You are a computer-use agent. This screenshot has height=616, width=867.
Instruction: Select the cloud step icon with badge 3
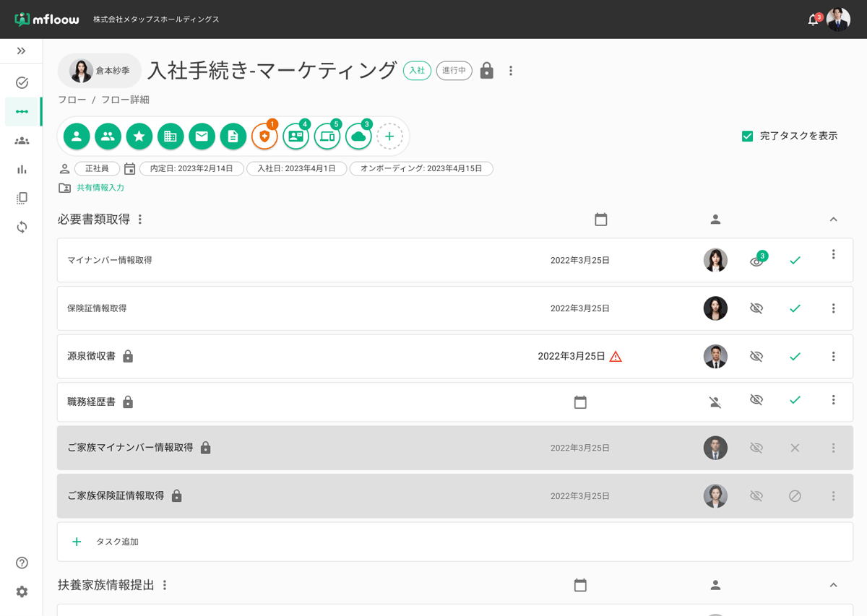[358, 136]
